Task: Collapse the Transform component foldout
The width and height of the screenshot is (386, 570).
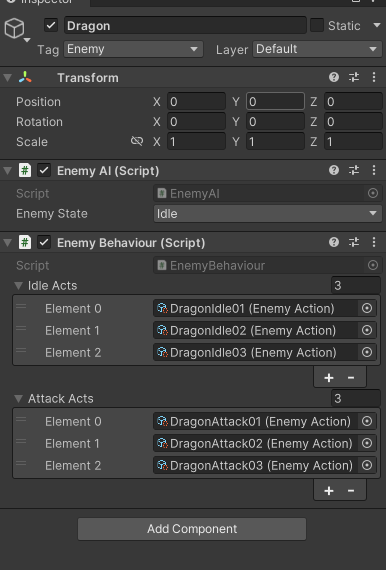Action: click(x=7, y=77)
